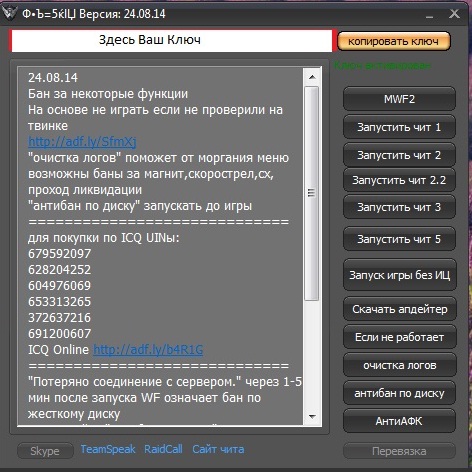Image resolution: width=472 pixels, height=472 pixels.
Task: Click the line «для покупки по ICQ UINы:»
Action: point(104,238)
